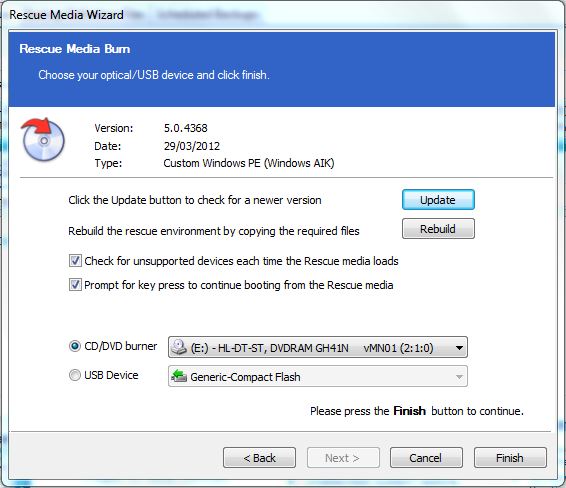566x488 pixels.
Task: Open the Generic-Compact Flash combo box
Action: (318, 376)
